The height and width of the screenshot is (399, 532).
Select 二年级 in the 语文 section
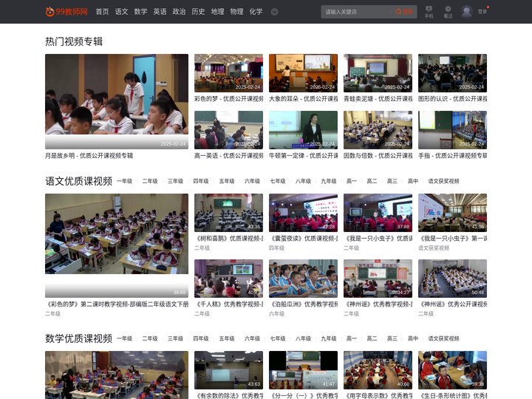pos(150,181)
